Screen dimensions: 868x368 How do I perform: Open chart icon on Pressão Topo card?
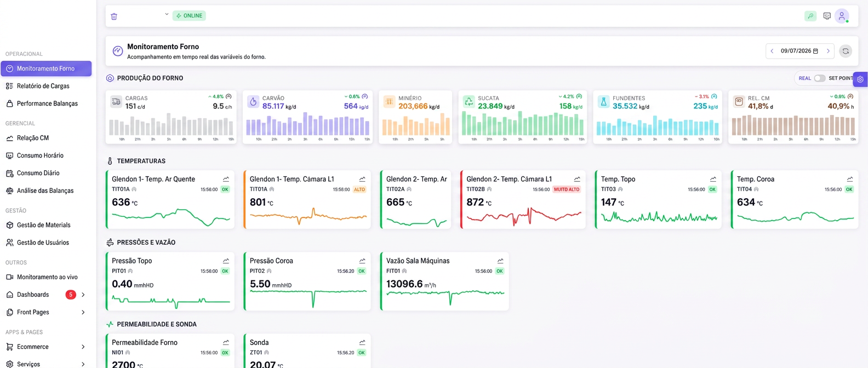tap(226, 261)
